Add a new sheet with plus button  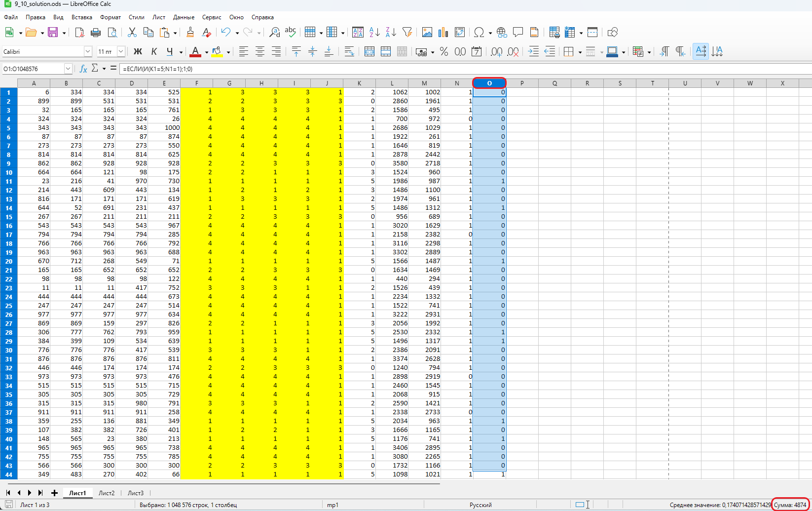(54, 493)
